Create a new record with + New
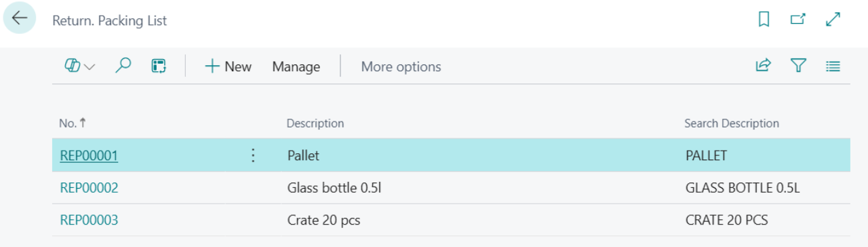The width and height of the screenshot is (868, 247). pos(229,66)
